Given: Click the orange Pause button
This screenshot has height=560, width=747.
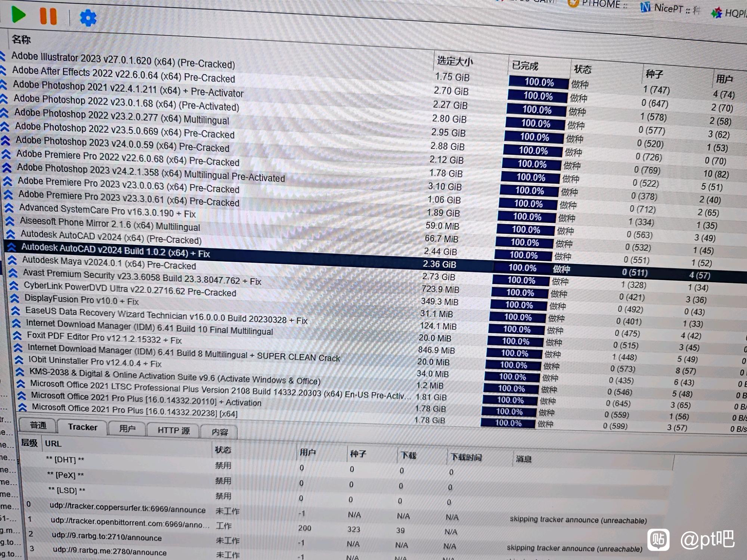Looking at the screenshot, I should [x=48, y=16].
